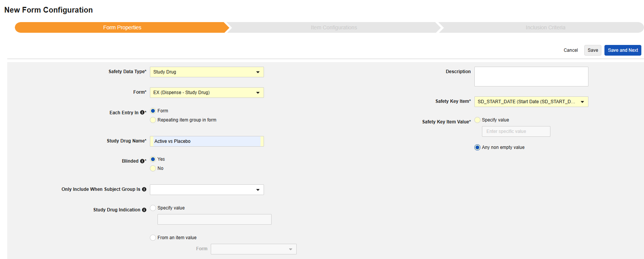The image size is (644, 259).
Task: Expand the Form dropdown showing EX Dispense
Action: [207, 93]
